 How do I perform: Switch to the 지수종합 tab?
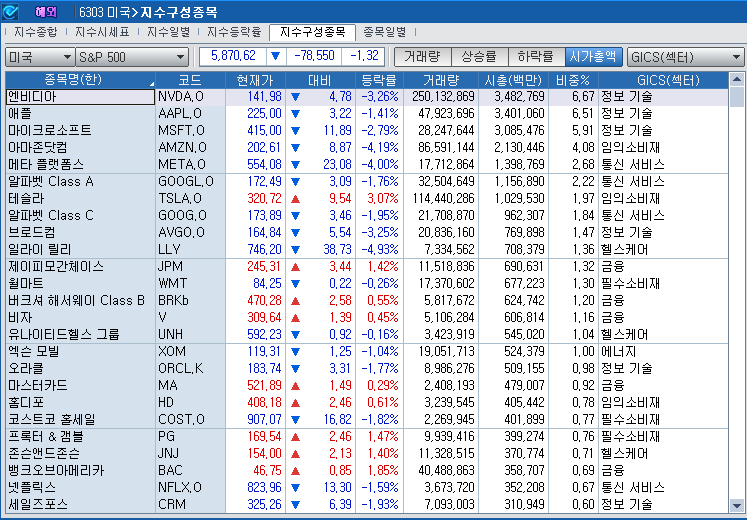(36, 32)
